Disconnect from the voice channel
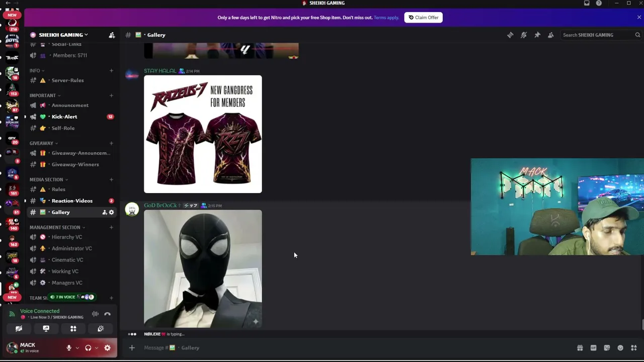 (107, 314)
